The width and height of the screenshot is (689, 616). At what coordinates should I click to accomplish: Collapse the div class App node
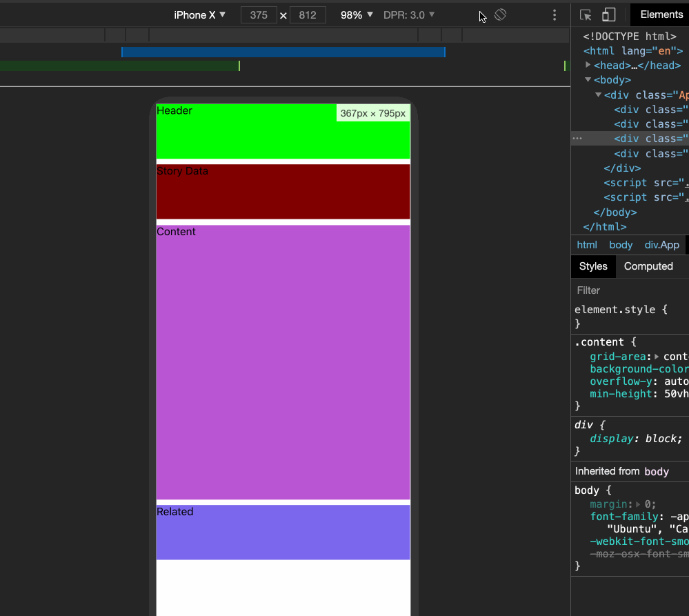pos(598,95)
